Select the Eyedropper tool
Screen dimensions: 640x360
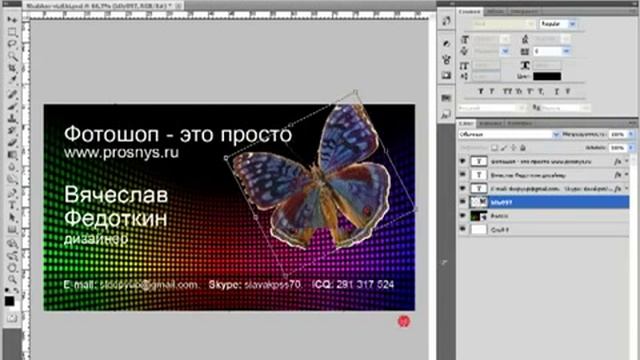(x=12, y=79)
